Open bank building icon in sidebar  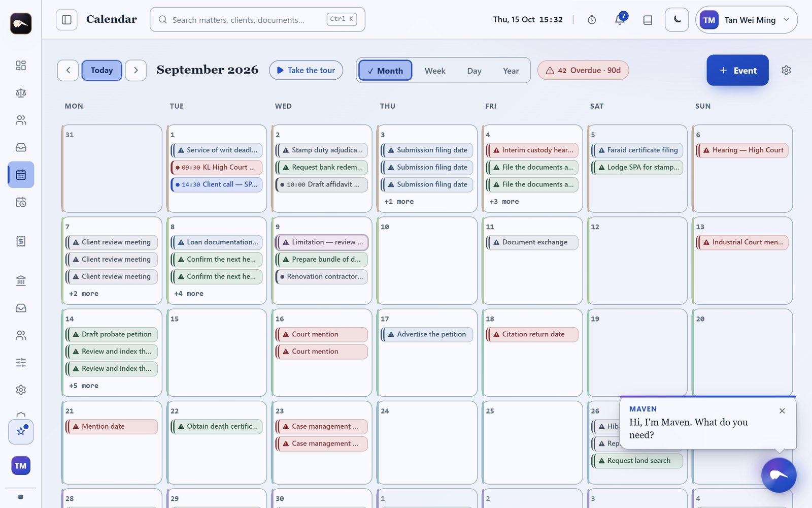21,281
